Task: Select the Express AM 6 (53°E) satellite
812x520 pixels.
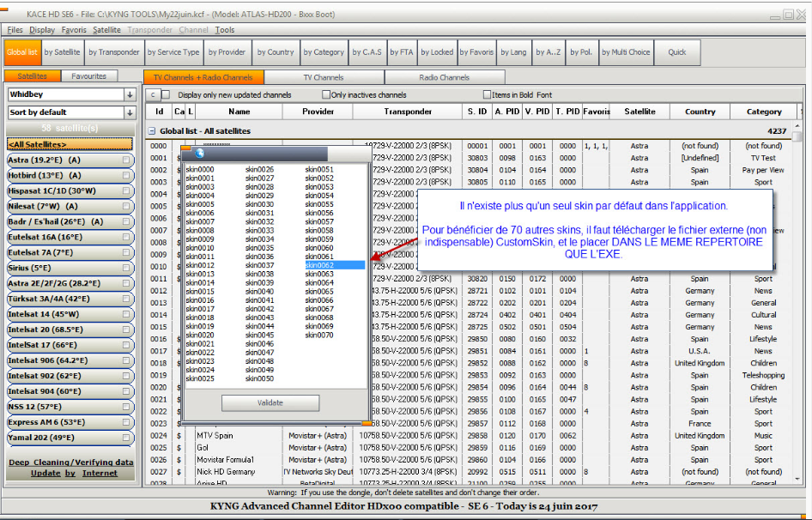Action: coord(70,422)
